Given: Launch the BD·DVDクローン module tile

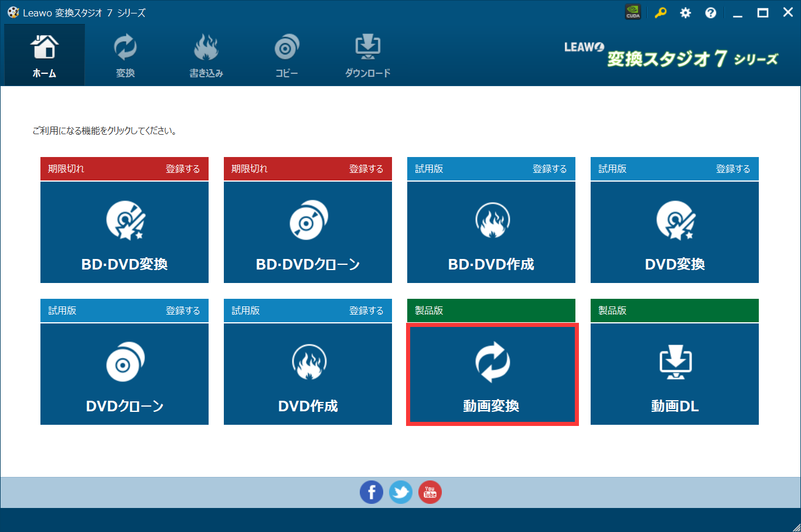Looking at the screenshot, I should [x=308, y=232].
